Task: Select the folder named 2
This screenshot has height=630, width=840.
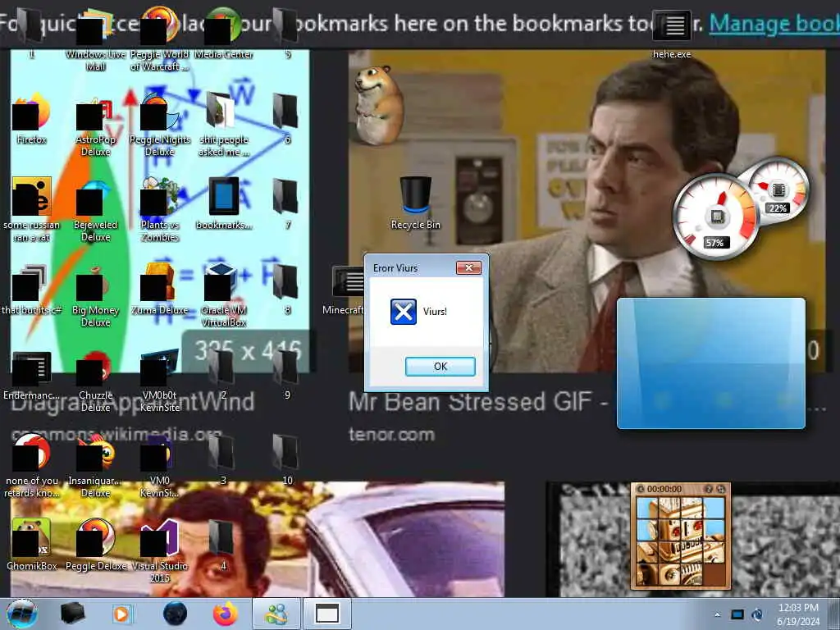Action: pos(223,375)
